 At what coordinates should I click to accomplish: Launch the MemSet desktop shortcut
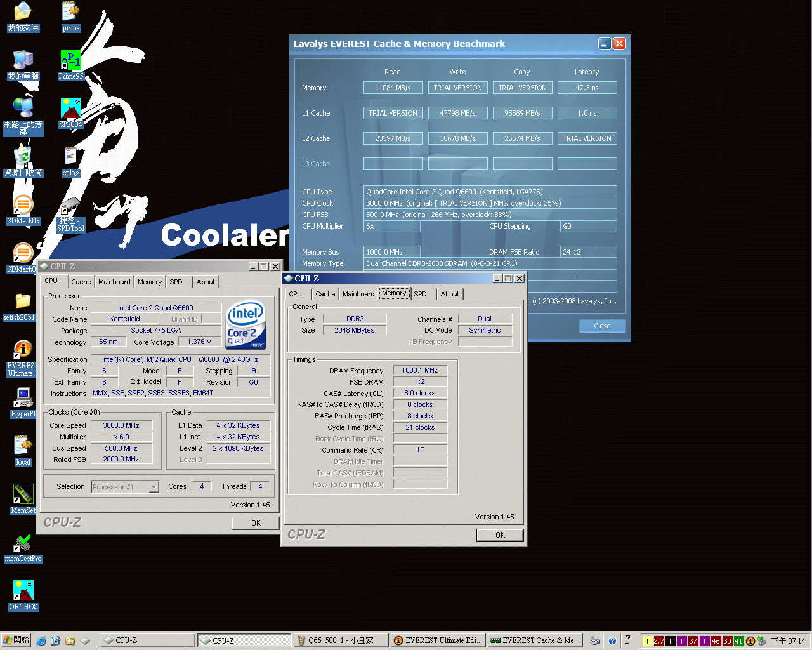click(x=23, y=499)
